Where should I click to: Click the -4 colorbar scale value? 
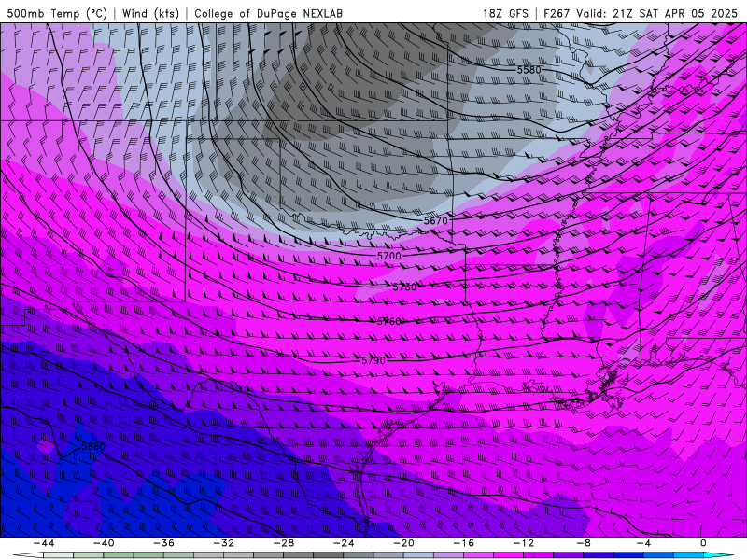click(x=643, y=543)
